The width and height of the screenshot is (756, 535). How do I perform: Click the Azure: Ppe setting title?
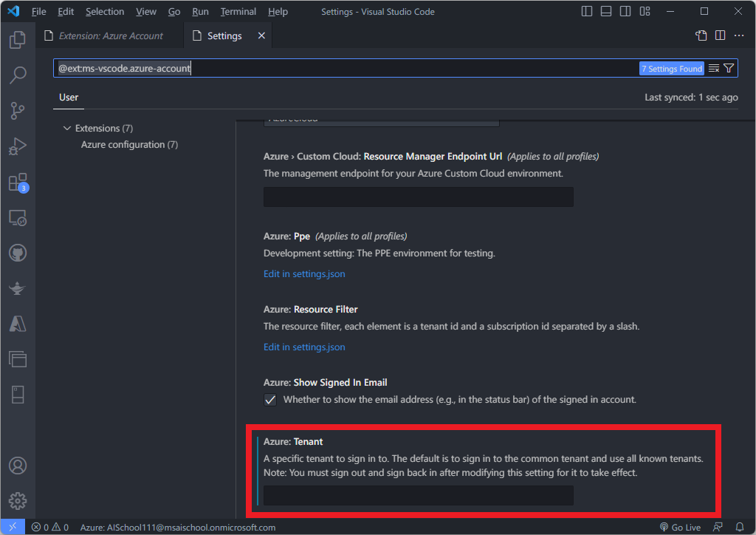point(286,236)
